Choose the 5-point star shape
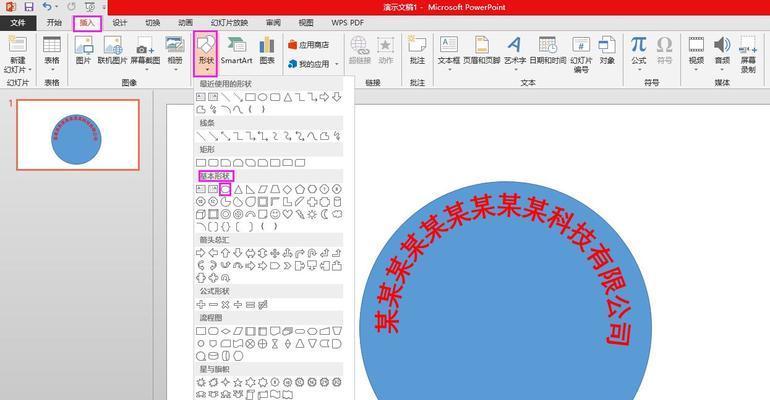The height and width of the screenshot is (400, 770). click(x=238, y=382)
